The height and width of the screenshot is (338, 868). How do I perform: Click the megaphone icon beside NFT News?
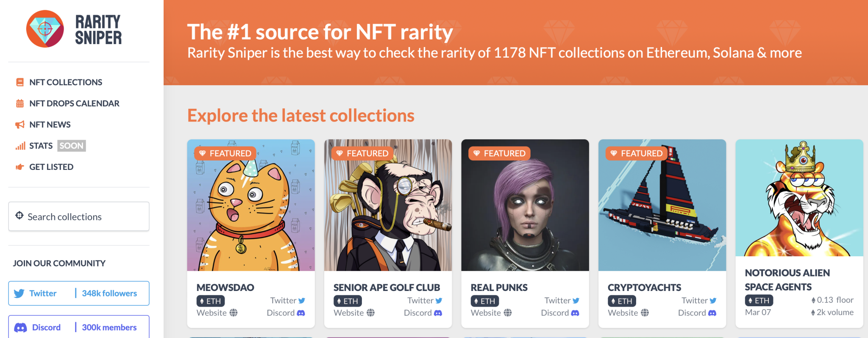[19, 124]
